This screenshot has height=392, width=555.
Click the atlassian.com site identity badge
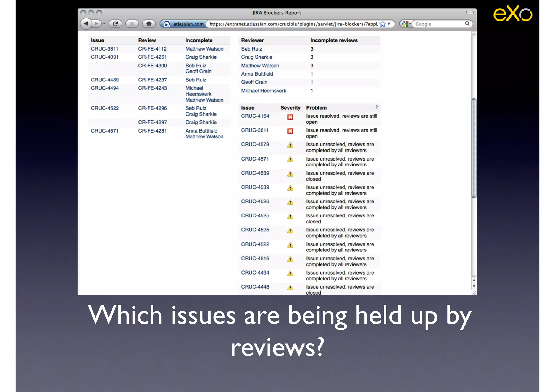tap(183, 24)
